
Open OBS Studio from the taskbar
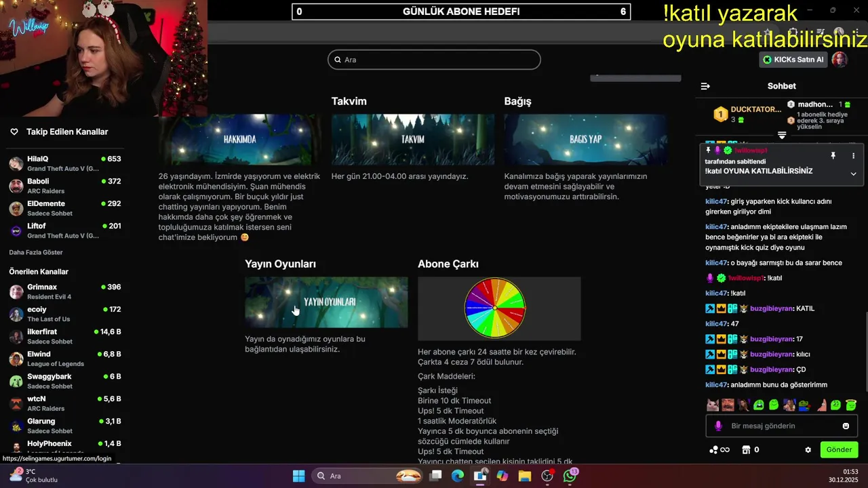[547, 476]
